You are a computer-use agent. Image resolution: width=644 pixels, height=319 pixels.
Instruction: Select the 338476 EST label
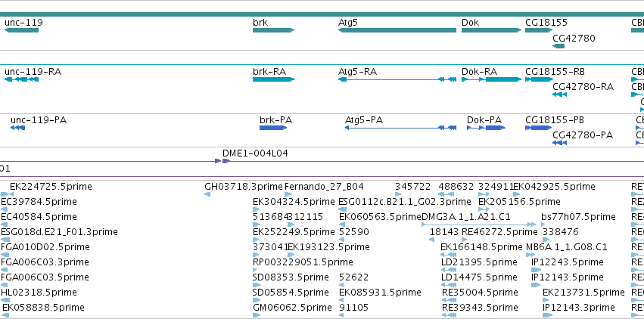[x=561, y=232]
